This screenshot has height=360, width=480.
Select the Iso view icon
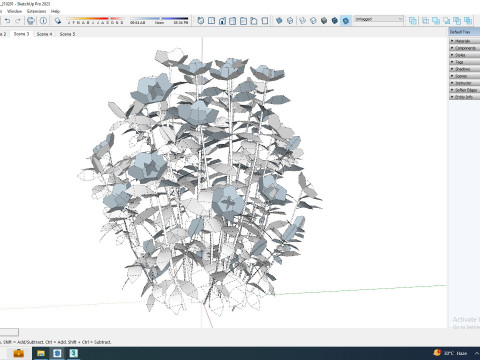[201, 21]
